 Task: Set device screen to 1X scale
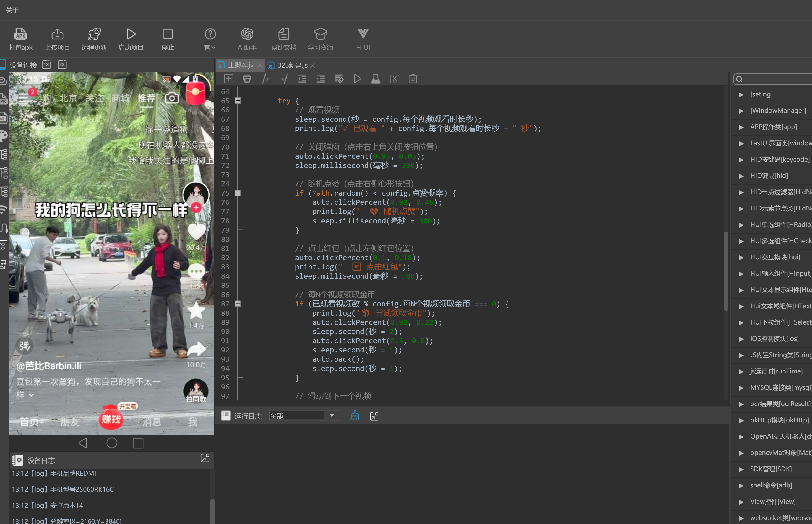[x=46, y=65]
